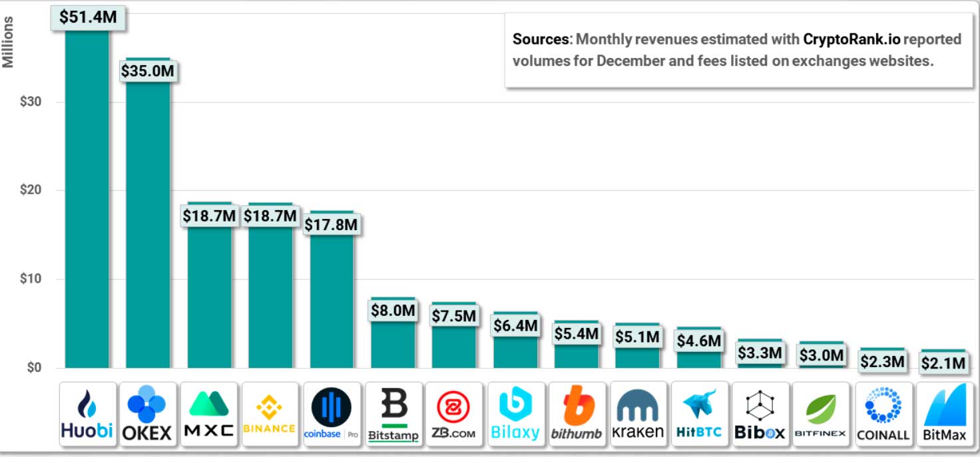The width and height of the screenshot is (980, 457).
Task: Click the $2.3M value label
Action: pos(882,362)
